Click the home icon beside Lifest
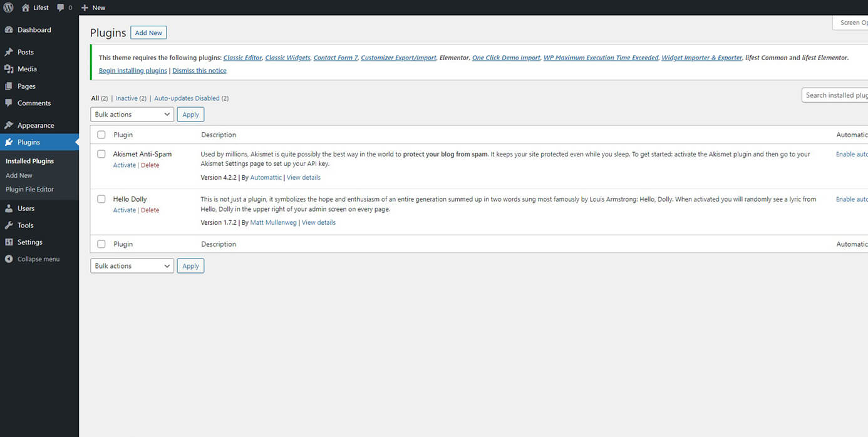 (x=25, y=8)
